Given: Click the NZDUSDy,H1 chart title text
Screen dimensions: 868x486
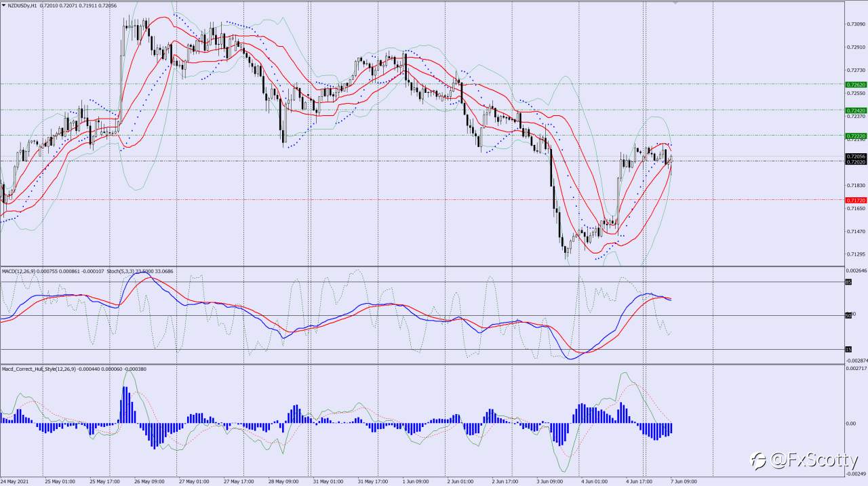Looking at the screenshot, I should tap(21, 5).
